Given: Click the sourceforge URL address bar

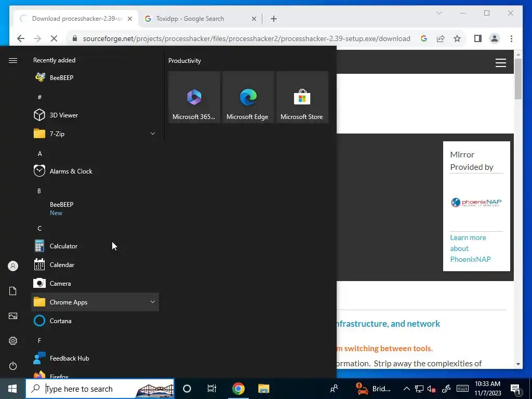Looking at the screenshot, I should (247, 38).
